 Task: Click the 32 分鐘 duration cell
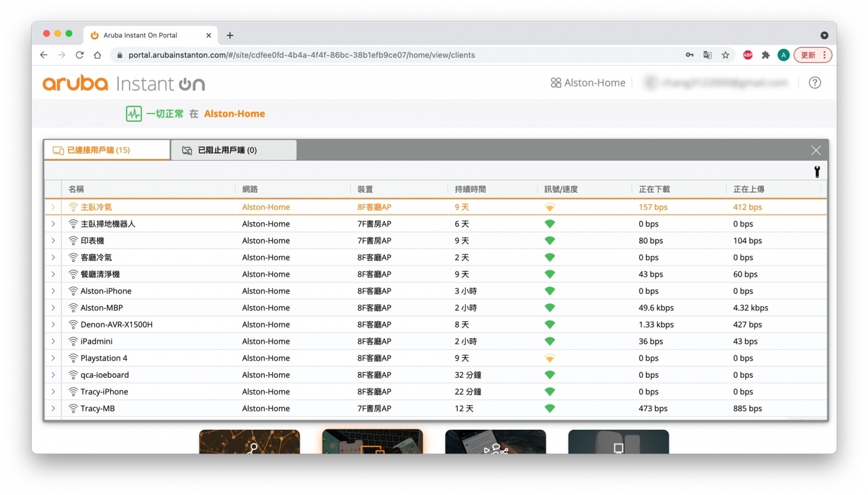point(468,375)
